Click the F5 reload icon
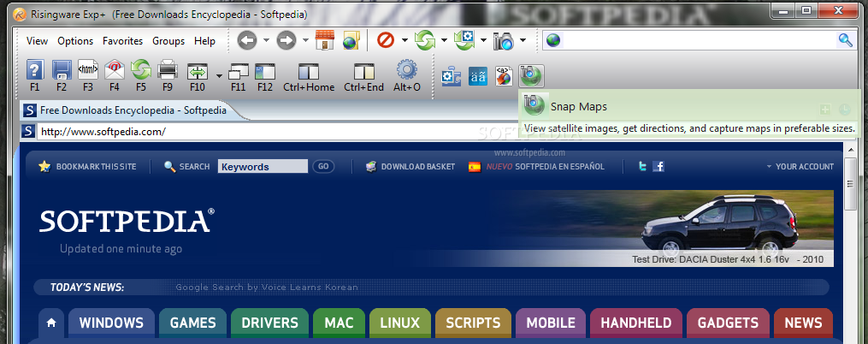Image resolution: width=868 pixels, height=344 pixels. 141,70
